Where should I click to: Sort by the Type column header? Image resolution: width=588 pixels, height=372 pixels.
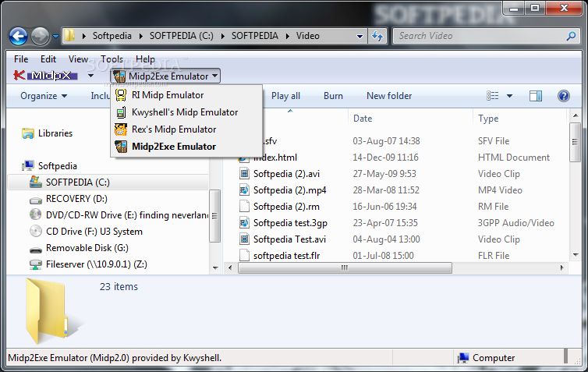coord(488,119)
